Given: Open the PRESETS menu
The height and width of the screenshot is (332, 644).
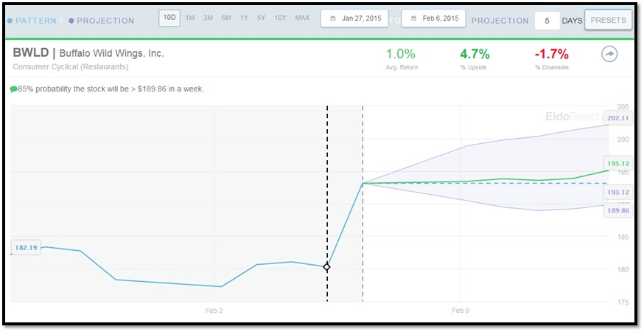Looking at the screenshot, I should pos(609,20).
